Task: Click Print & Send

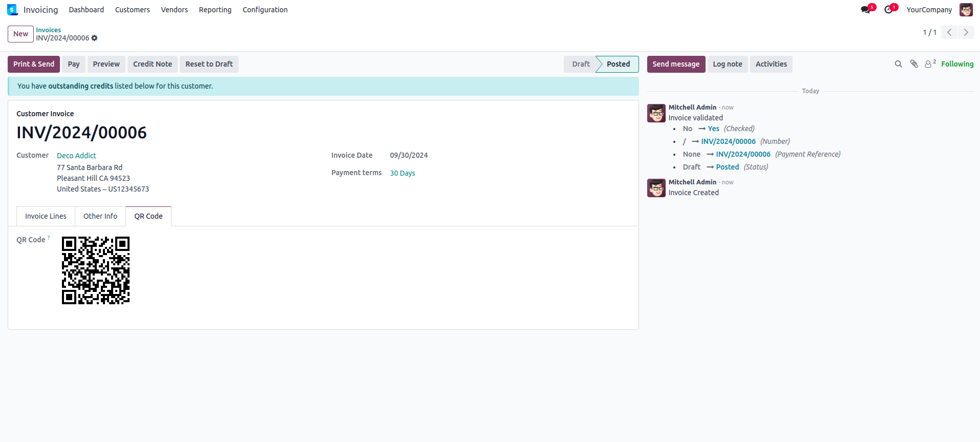Action: [34, 64]
